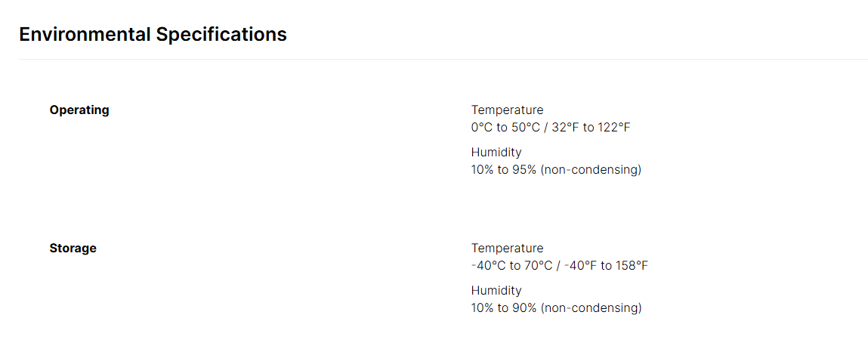The height and width of the screenshot is (349, 868).
Task: Click the 10% value in storage humidity
Action: coord(483,308)
